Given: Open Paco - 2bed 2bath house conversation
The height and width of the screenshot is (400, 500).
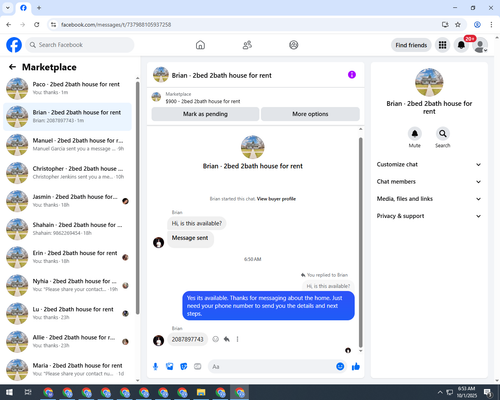Looking at the screenshot, I should coord(67,88).
